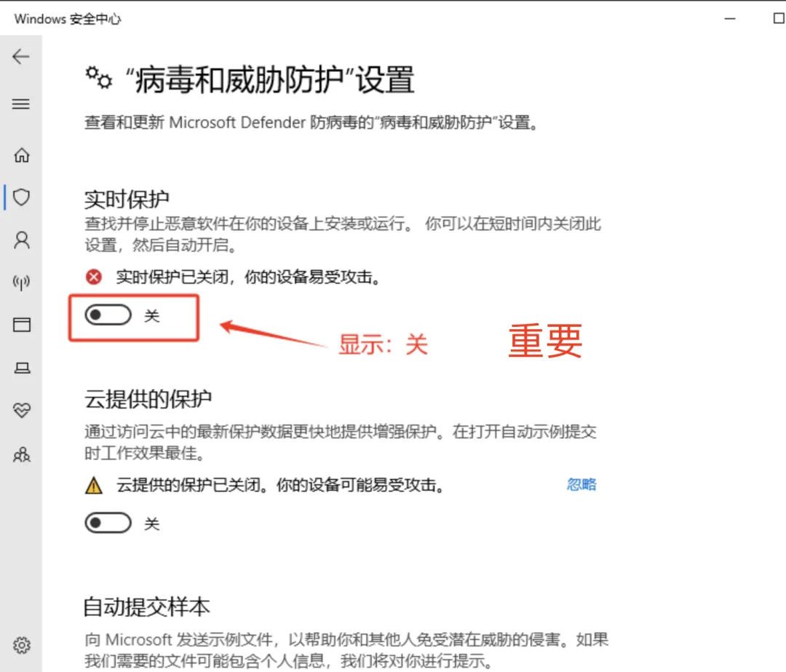Toggle the 实时保护 switch
The image size is (786, 672).
(x=108, y=315)
